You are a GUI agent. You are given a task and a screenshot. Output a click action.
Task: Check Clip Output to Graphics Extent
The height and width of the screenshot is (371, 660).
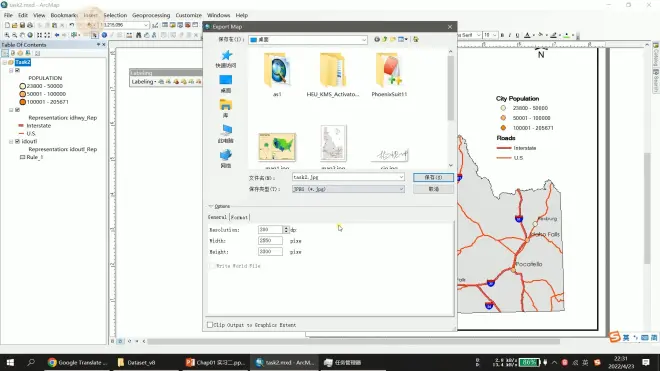click(210, 325)
